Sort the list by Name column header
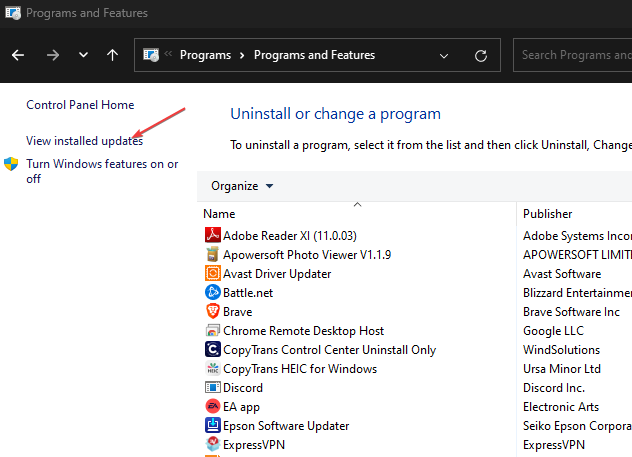The image size is (632, 457). [220, 214]
